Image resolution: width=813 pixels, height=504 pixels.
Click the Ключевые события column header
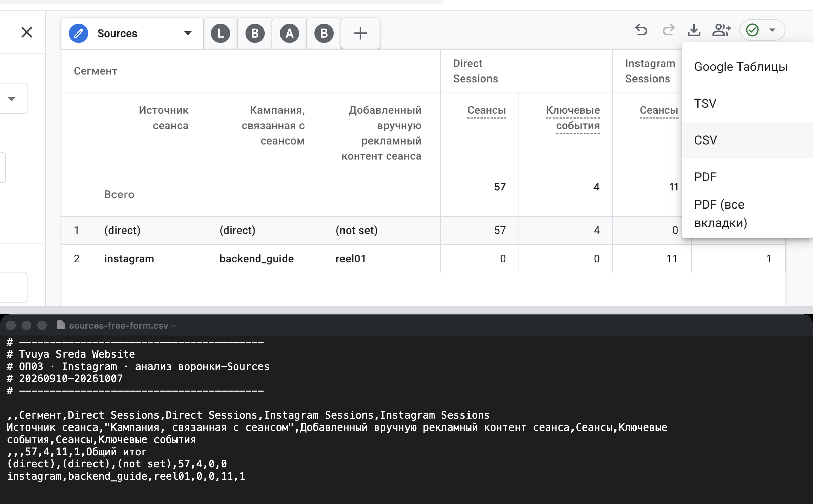[x=573, y=118]
